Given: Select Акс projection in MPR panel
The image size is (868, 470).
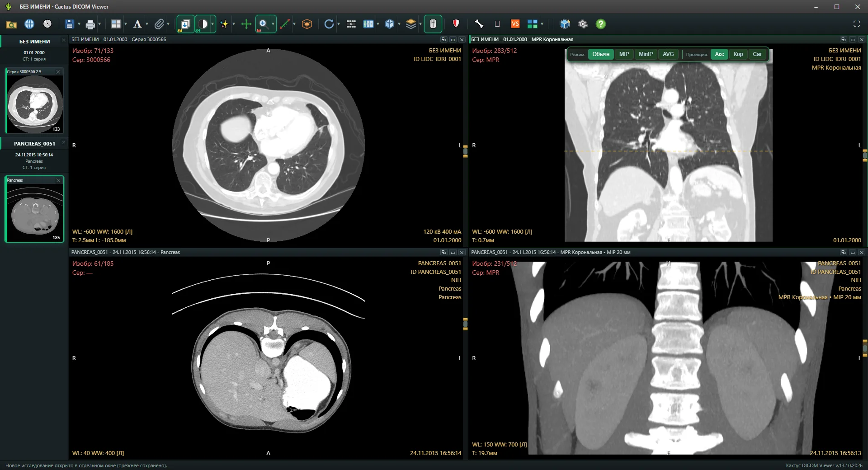Looking at the screenshot, I should click(x=719, y=54).
